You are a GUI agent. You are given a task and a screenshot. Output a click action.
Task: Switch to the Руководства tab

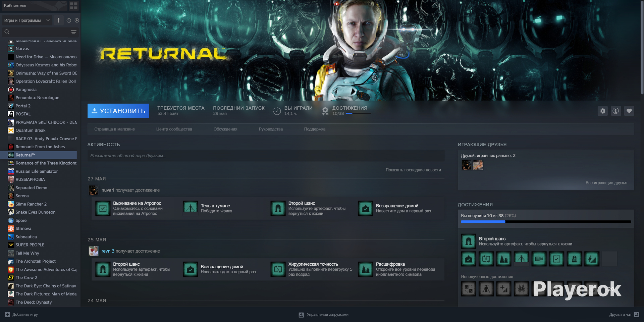coord(271,129)
